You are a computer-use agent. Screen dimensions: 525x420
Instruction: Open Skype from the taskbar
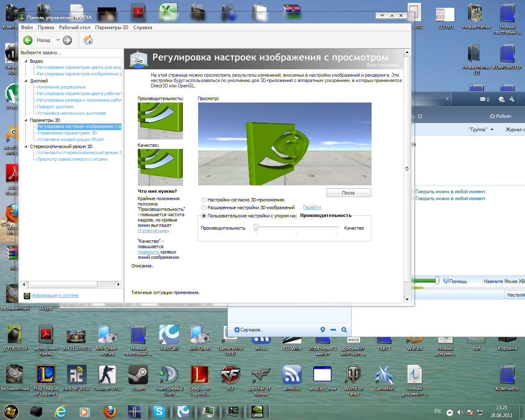[159, 411]
